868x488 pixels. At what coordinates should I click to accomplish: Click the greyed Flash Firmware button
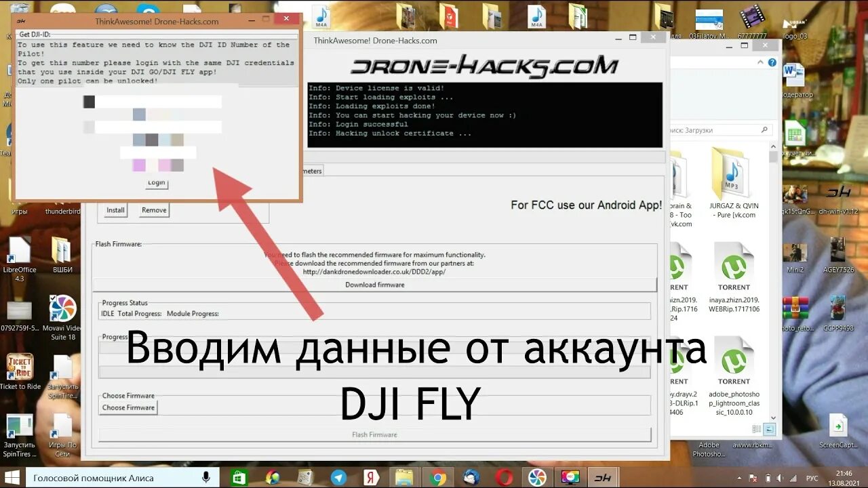[x=374, y=434]
